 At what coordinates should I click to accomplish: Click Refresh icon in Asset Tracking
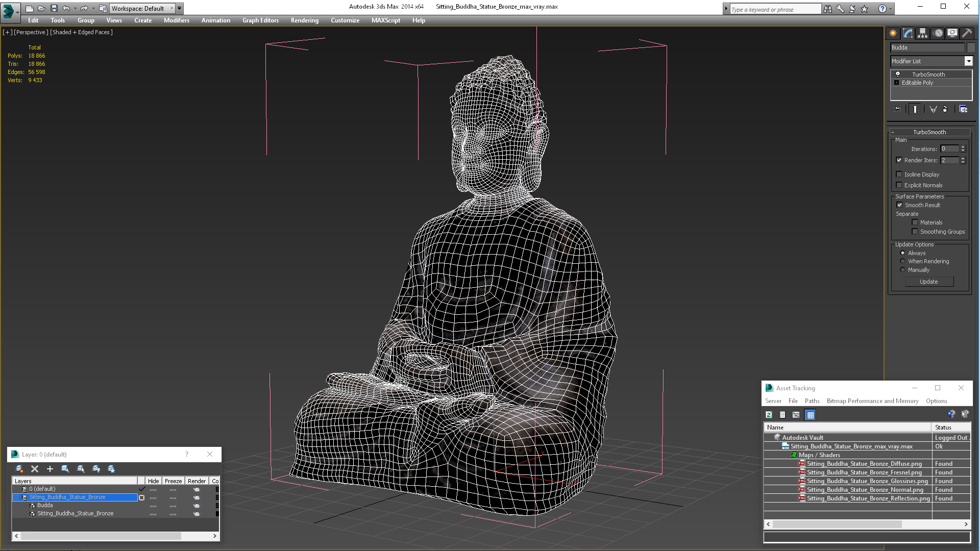(769, 415)
